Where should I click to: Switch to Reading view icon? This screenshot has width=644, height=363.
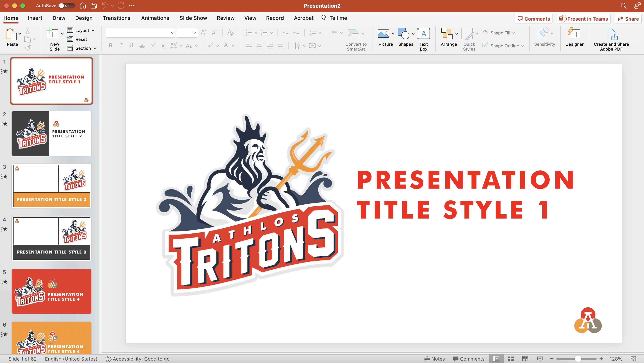pyautogui.click(x=525, y=359)
